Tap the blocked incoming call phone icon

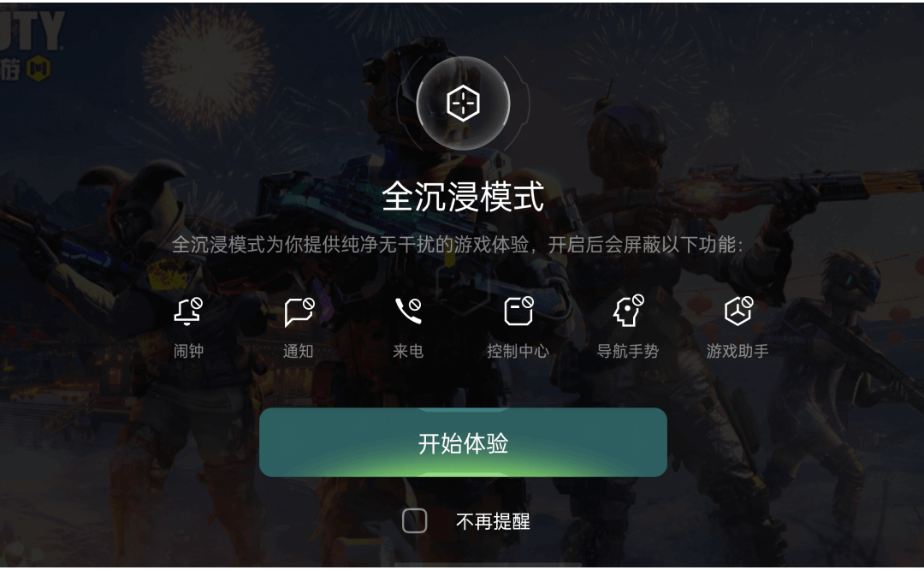(x=408, y=311)
